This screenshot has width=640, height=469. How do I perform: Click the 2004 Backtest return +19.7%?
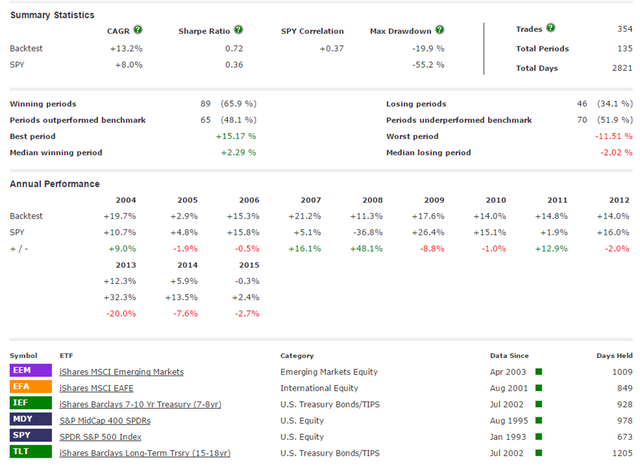point(120,216)
